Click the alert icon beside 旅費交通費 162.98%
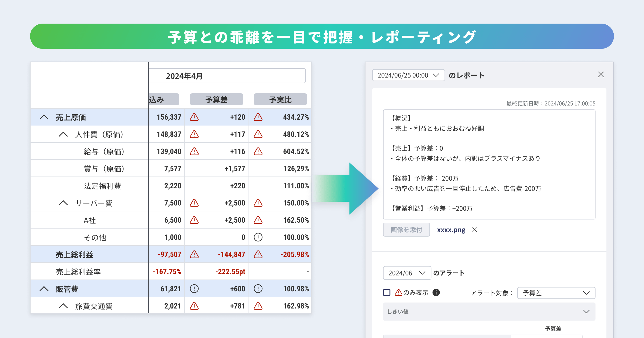The image size is (644, 338). tap(258, 306)
